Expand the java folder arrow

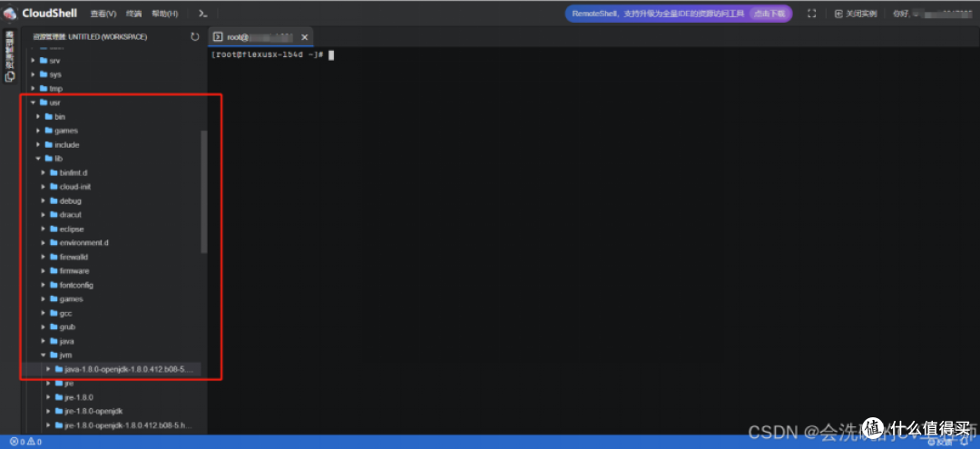[44, 341]
